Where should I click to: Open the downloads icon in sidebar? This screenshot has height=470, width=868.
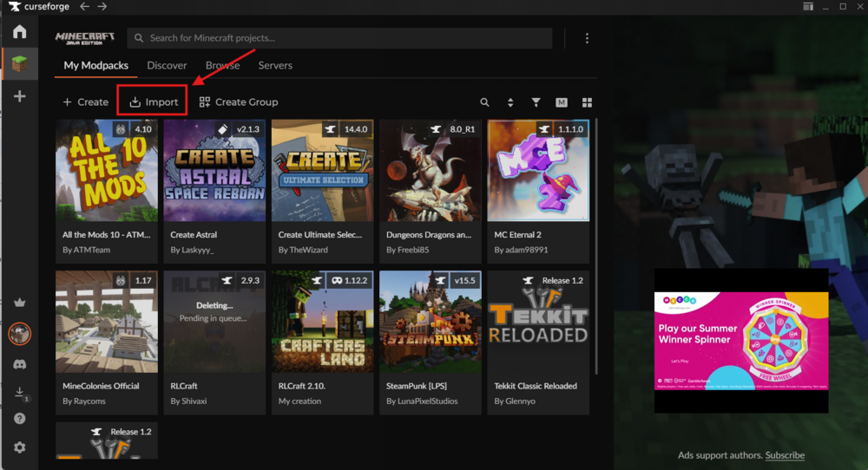pos(19,393)
